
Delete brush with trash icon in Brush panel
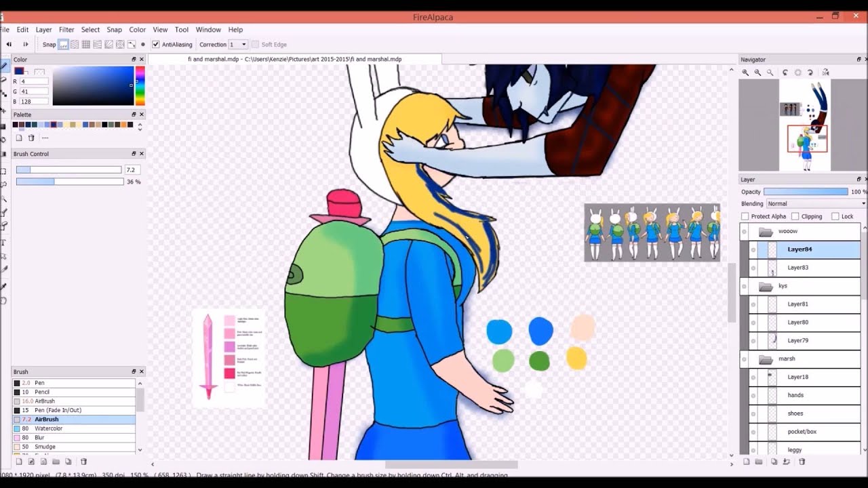[83, 462]
